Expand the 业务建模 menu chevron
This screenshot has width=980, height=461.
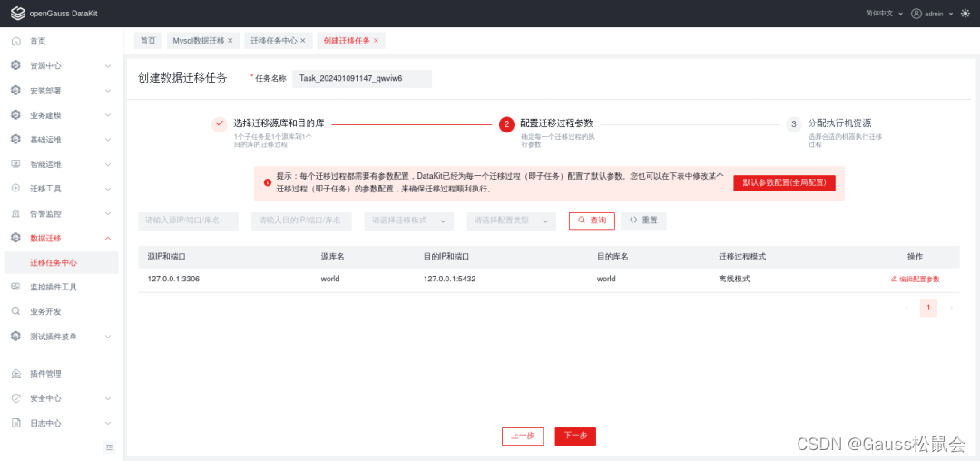click(x=107, y=115)
